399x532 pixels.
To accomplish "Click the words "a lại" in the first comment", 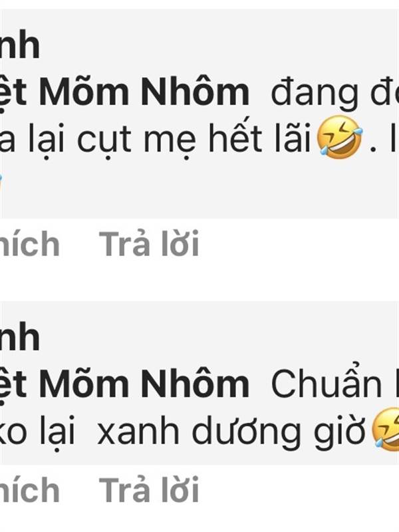I will click(32, 138).
